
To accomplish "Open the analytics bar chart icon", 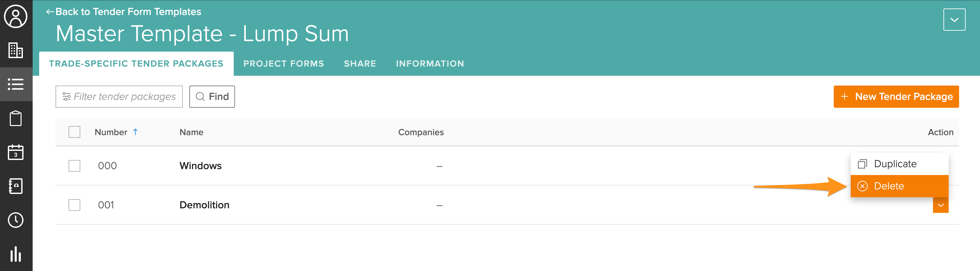I will 16,253.
